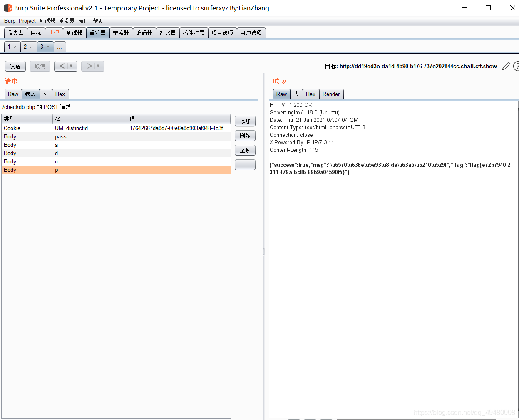Show request Hex view

[x=60, y=94]
